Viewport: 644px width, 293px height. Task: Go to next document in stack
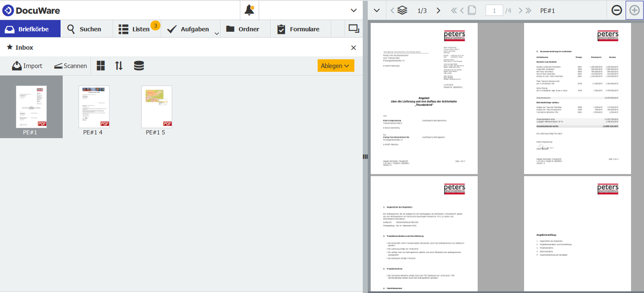tap(438, 10)
